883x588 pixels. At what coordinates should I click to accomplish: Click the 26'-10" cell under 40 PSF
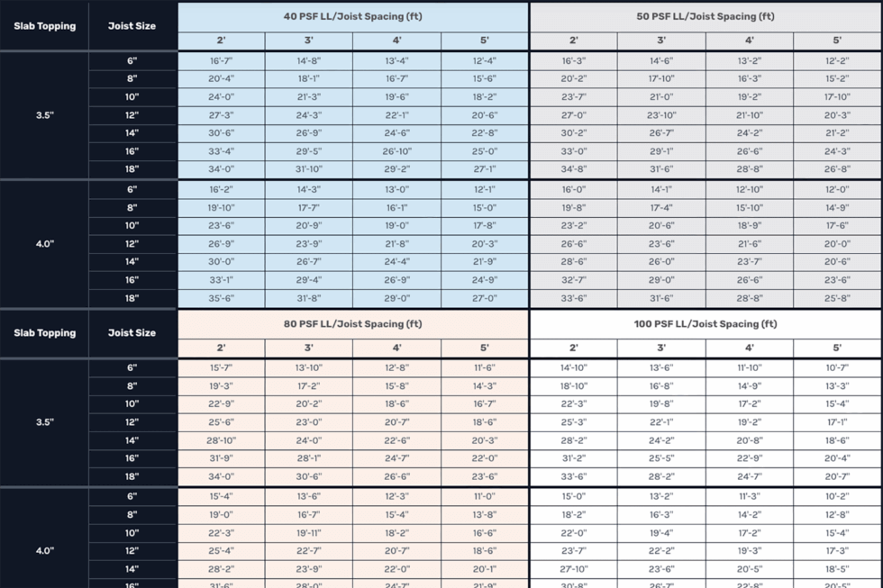click(x=397, y=151)
